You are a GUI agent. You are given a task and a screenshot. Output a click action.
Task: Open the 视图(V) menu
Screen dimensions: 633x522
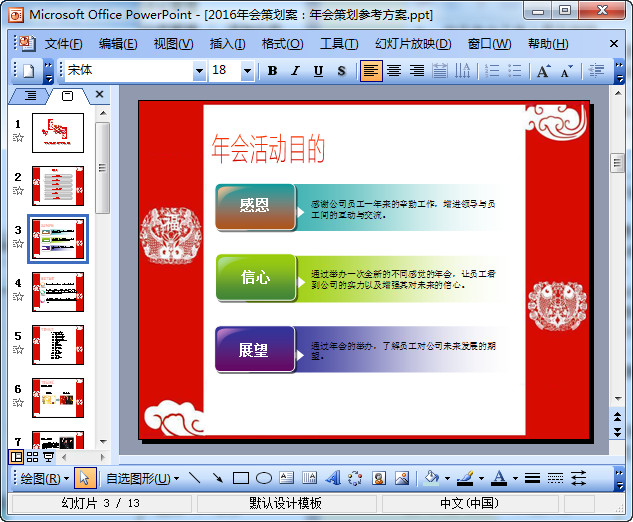(x=173, y=44)
